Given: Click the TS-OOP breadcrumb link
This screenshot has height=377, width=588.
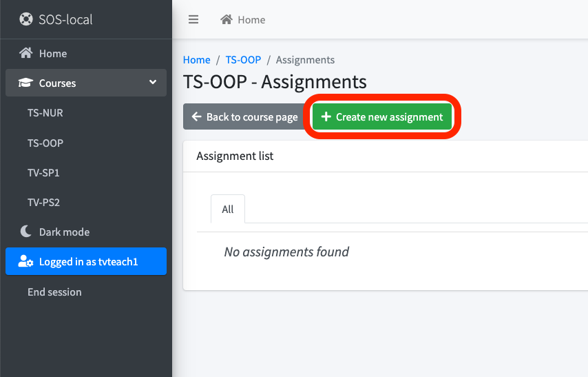Looking at the screenshot, I should [243, 60].
